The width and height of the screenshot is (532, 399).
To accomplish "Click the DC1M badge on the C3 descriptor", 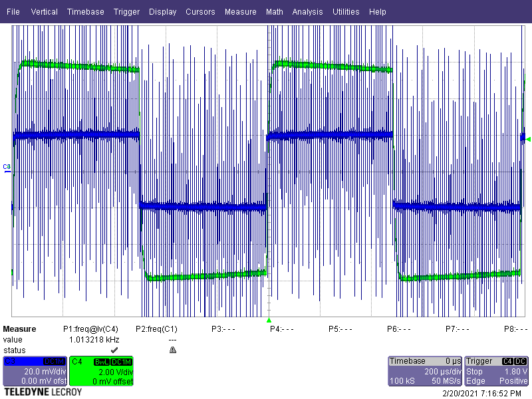I will pos(54,362).
